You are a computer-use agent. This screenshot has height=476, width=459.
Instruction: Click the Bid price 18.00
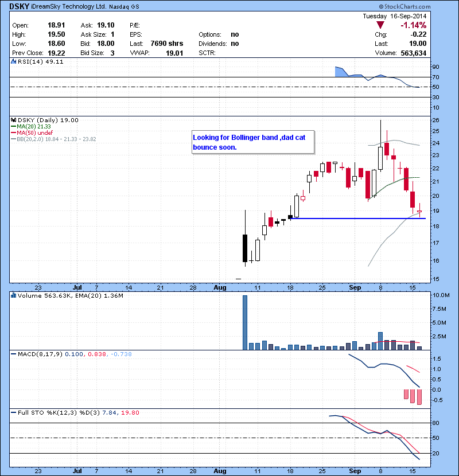tap(106, 44)
